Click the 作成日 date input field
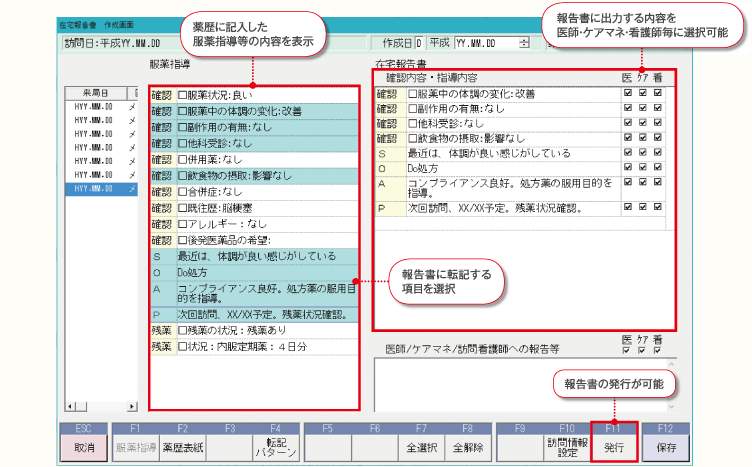Viewport: 752px width, 467px height. tap(485, 44)
